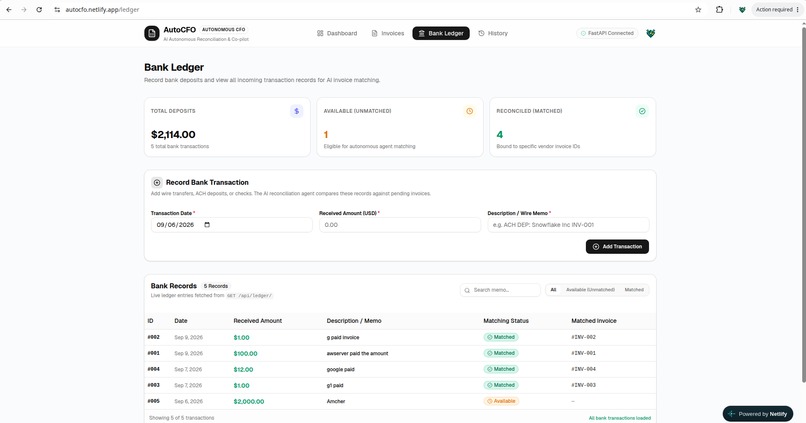The image size is (806, 423).
Task: Click the Matched badge for #INV-001
Action: tap(501, 353)
